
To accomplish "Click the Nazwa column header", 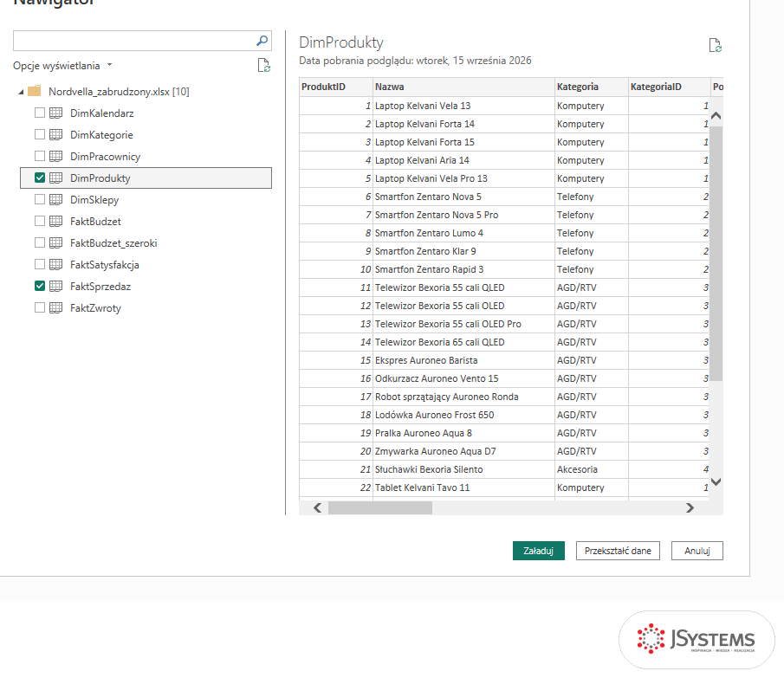I will [x=463, y=87].
